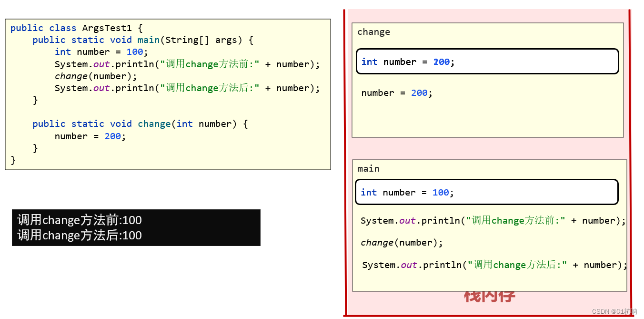Click '调用change方法前' println in main frame
The width and height of the screenshot is (644, 319).
(x=493, y=220)
